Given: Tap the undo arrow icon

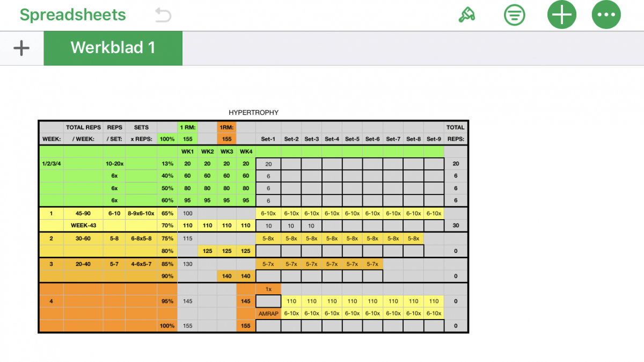Looking at the screenshot, I should pyautogui.click(x=163, y=15).
